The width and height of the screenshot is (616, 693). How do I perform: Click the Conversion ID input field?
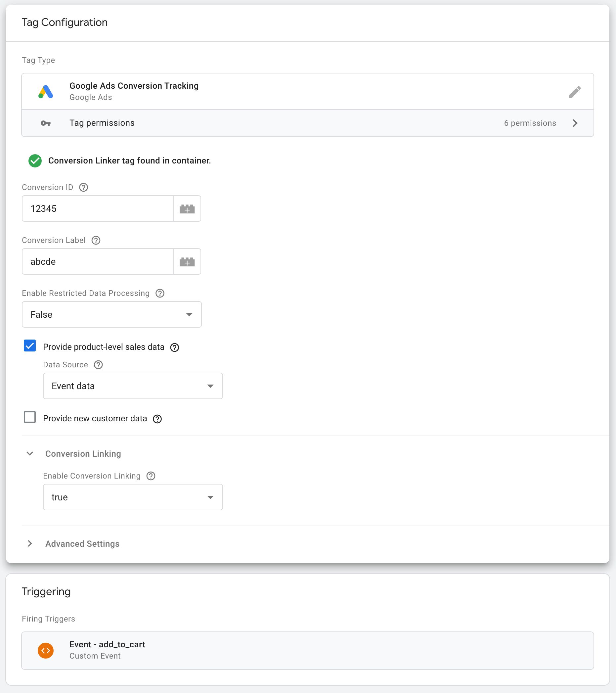pos(98,208)
